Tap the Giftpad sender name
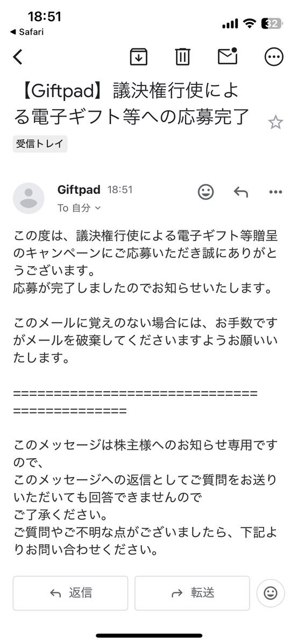298x644 pixels. (79, 190)
